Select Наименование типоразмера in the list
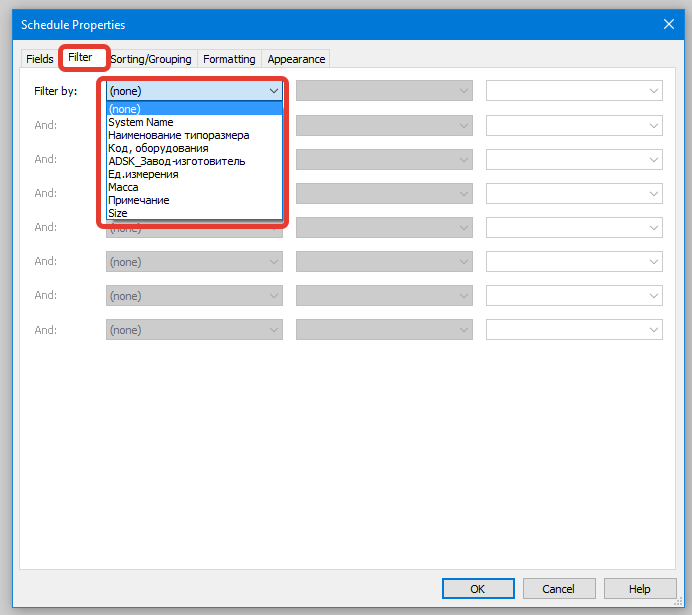This screenshot has width=692, height=615. 194,135
